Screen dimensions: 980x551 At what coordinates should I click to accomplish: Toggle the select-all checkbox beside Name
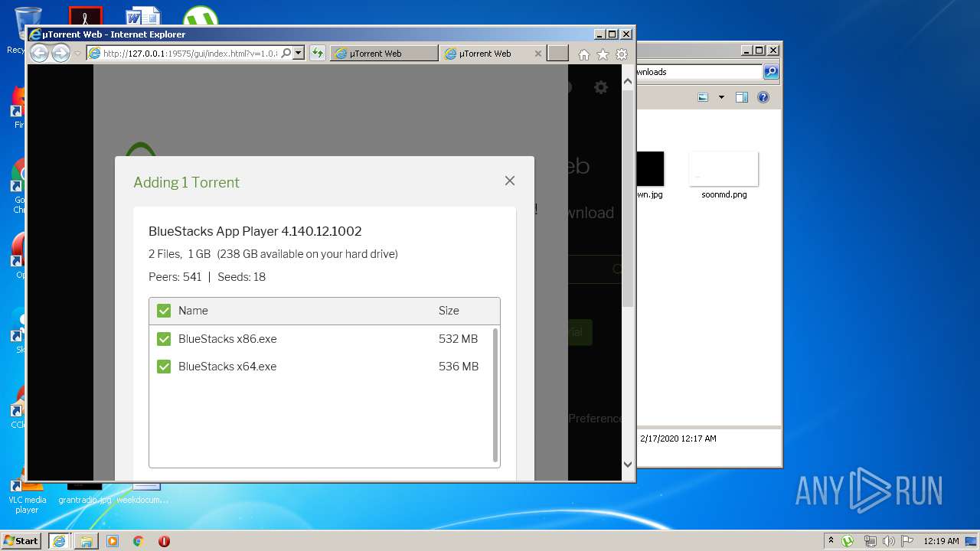pos(164,311)
